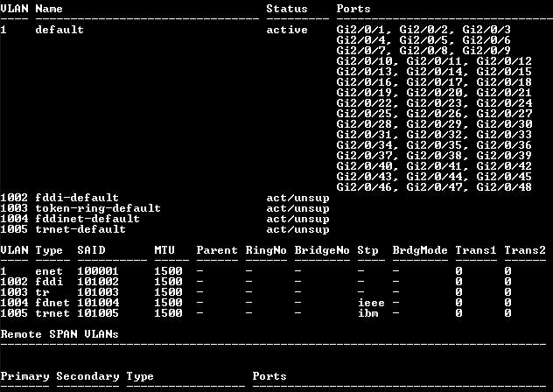Click port Gi2/0/20 entry
This screenshot has height=392, width=553.
(434, 93)
